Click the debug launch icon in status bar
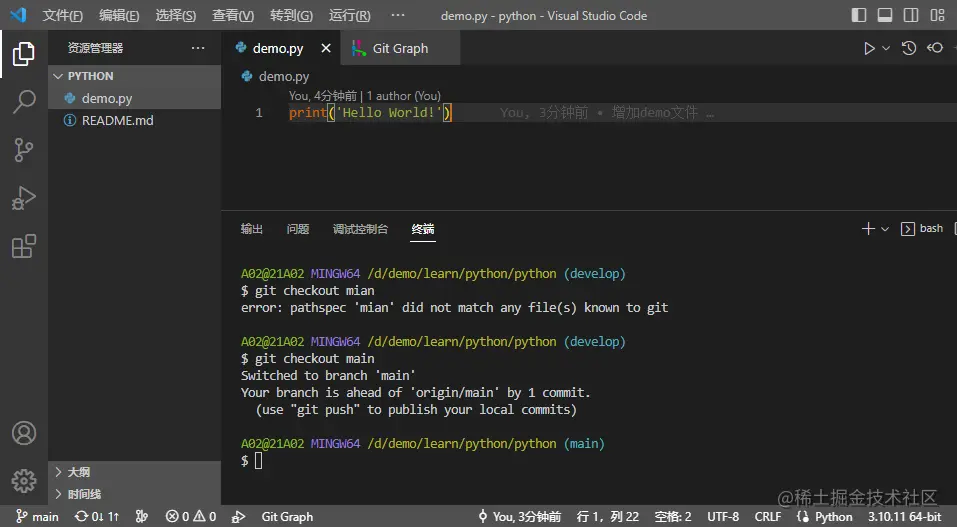The width and height of the screenshot is (957, 527). point(239,517)
